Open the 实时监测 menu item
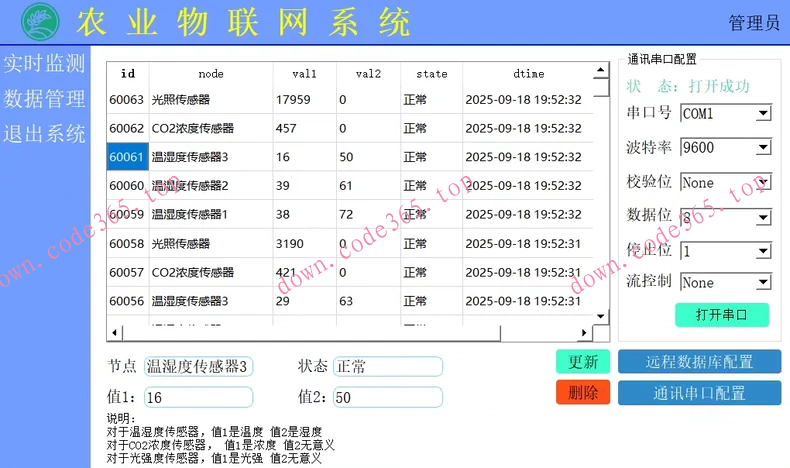Viewport: 790px width, 468px height. [45, 64]
